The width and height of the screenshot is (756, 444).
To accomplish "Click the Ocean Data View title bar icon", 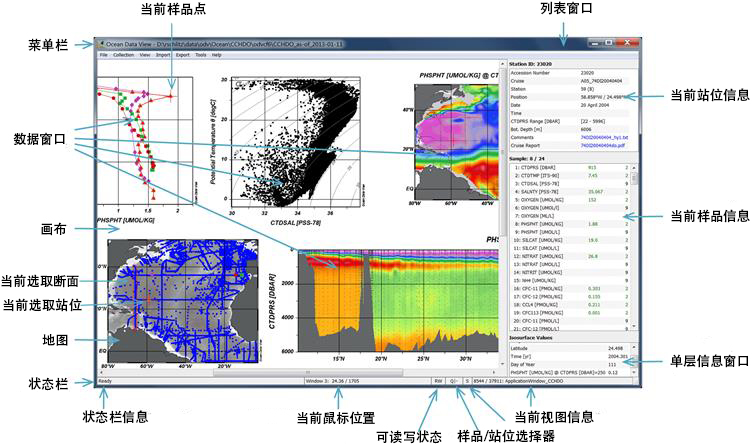I will (100, 45).
